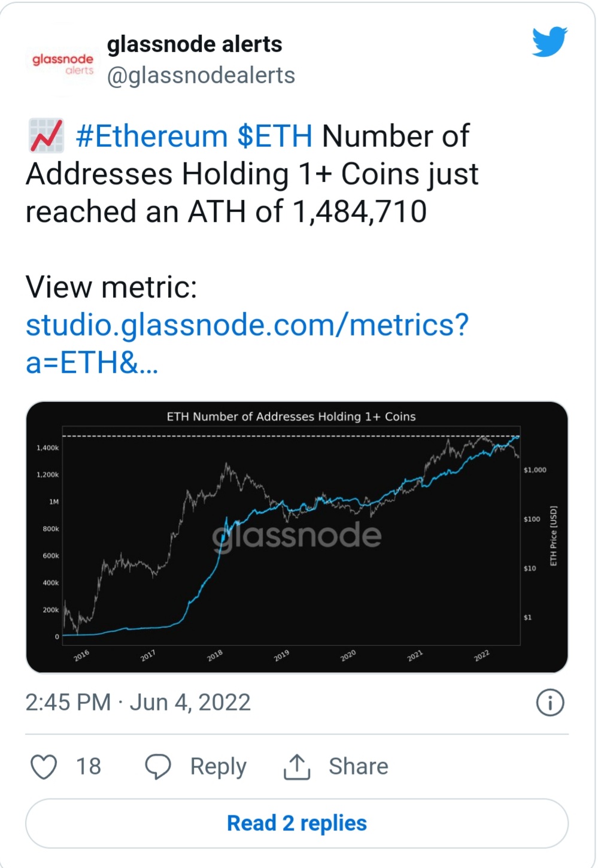Open the ETH addresses chart image
The image size is (598, 868).
pos(297,537)
